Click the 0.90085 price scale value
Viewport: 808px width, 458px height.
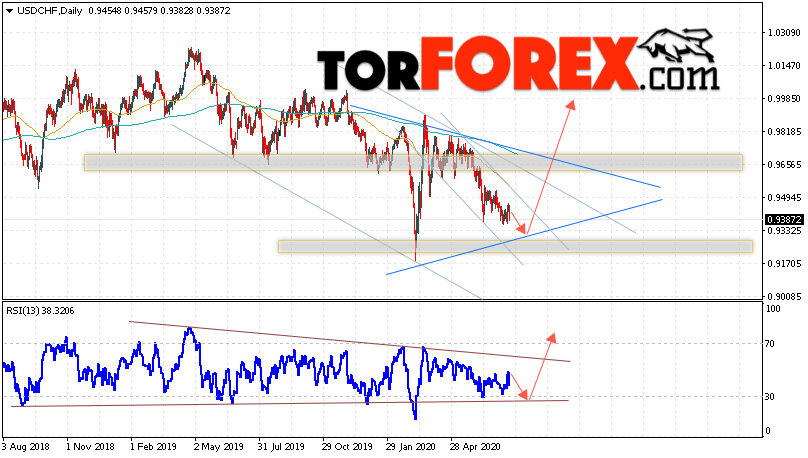pyautogui.click(x=784, y=297)
